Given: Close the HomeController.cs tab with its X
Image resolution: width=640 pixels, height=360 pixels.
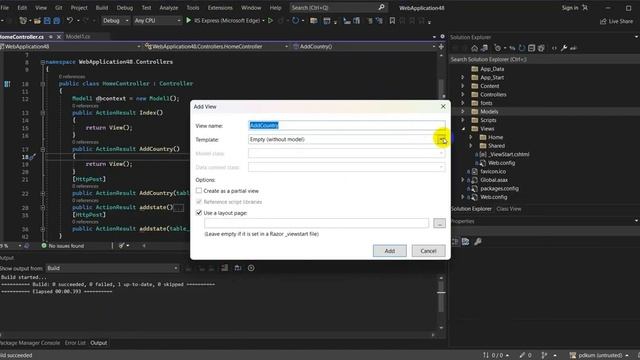Looking at the screenshot, I should click(x=59, y=37).
